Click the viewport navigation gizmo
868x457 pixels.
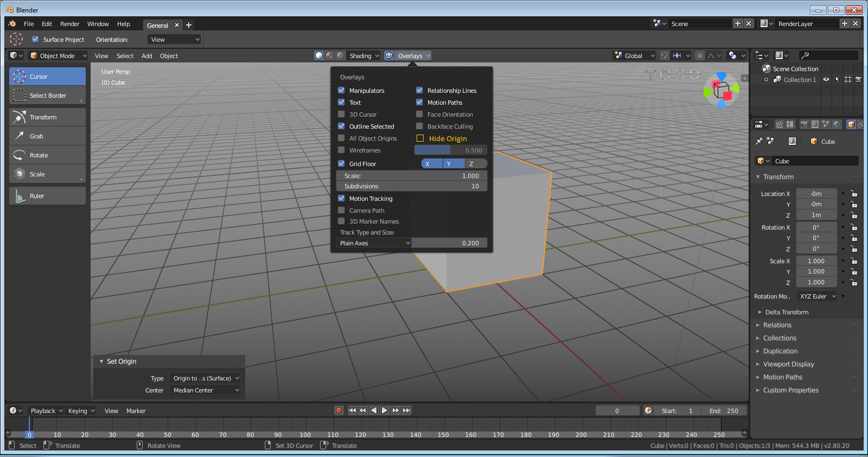click(722, 90)
